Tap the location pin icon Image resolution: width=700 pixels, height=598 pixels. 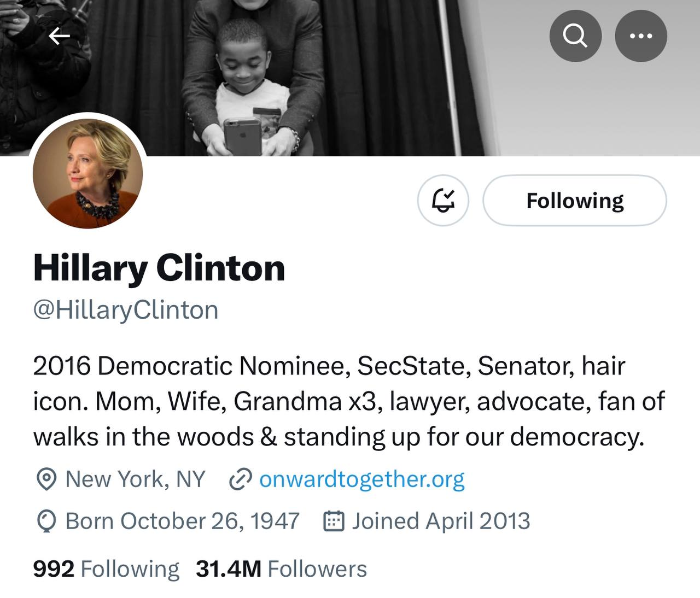pos(46,479)
